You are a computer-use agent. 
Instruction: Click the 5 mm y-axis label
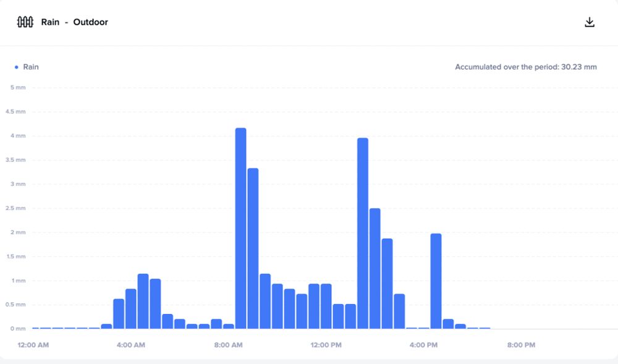coord(18,88)
